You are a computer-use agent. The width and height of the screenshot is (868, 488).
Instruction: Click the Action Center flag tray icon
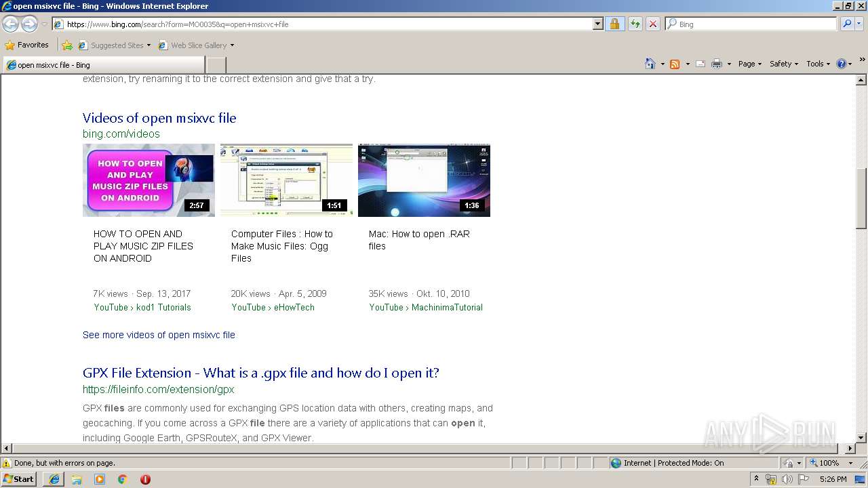coord(804,479)
